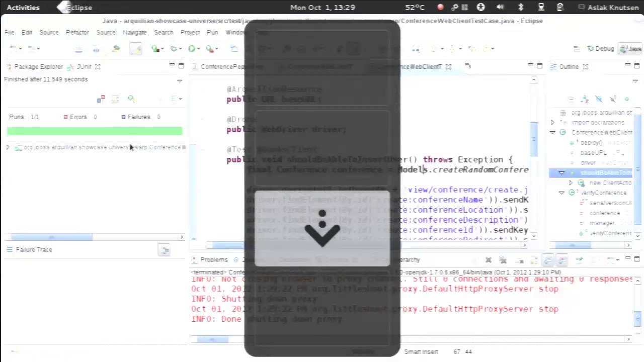Toggle Sort alphabetically in the Outline
This screenshot has width=644, height=362.
pos(584,99)
